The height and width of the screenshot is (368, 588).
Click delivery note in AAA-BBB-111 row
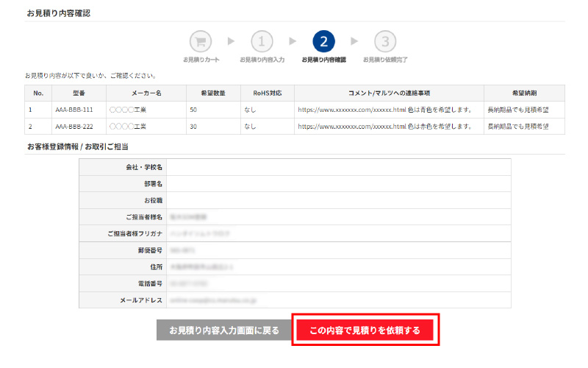pos(518,110)
